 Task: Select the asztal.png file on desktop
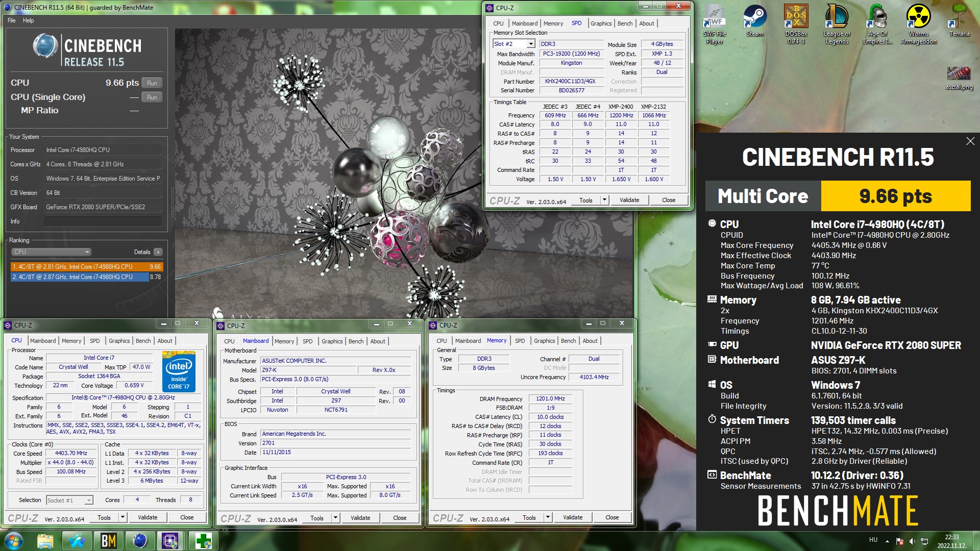(959, 79)
